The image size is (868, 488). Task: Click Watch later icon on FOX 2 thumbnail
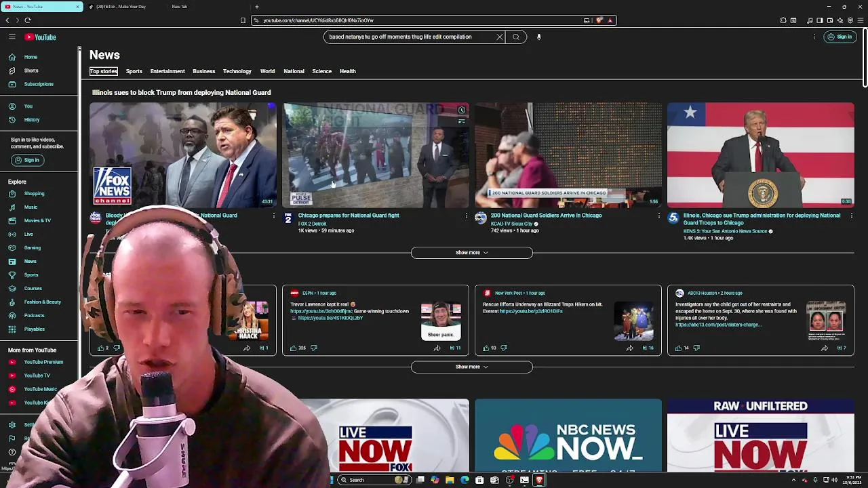[462, 110]
